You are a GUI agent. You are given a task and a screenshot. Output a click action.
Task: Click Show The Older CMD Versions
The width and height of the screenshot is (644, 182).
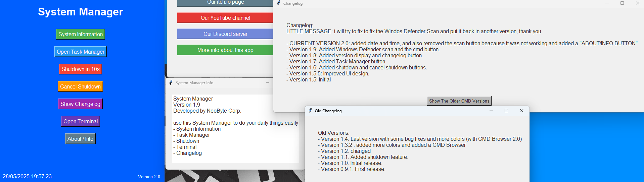click(459, 101)
